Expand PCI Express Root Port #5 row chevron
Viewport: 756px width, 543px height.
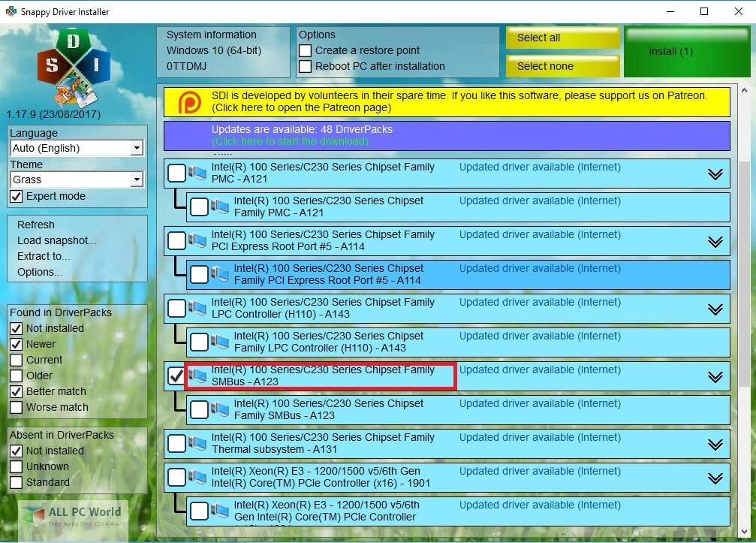tap(715, 242)
